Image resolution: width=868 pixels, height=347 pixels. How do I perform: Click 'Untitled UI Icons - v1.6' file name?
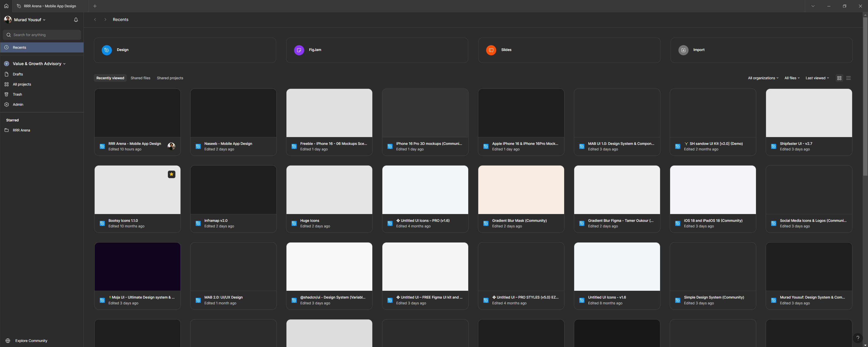(x=607, y=298)
